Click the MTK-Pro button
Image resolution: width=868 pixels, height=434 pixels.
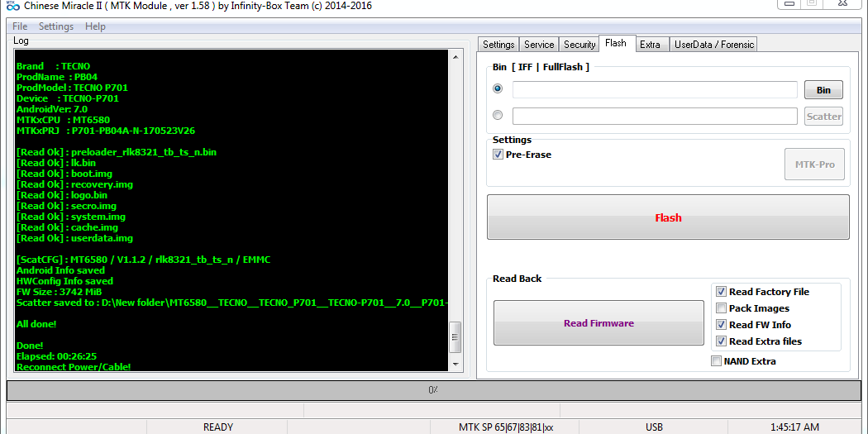(815, 165)
